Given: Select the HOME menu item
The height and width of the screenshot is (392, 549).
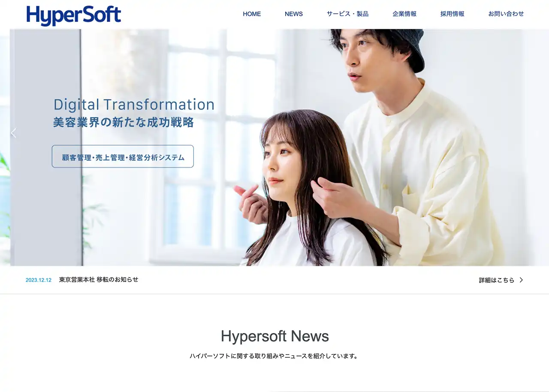Looking at the screenshot, I should [x=252, y=14].
